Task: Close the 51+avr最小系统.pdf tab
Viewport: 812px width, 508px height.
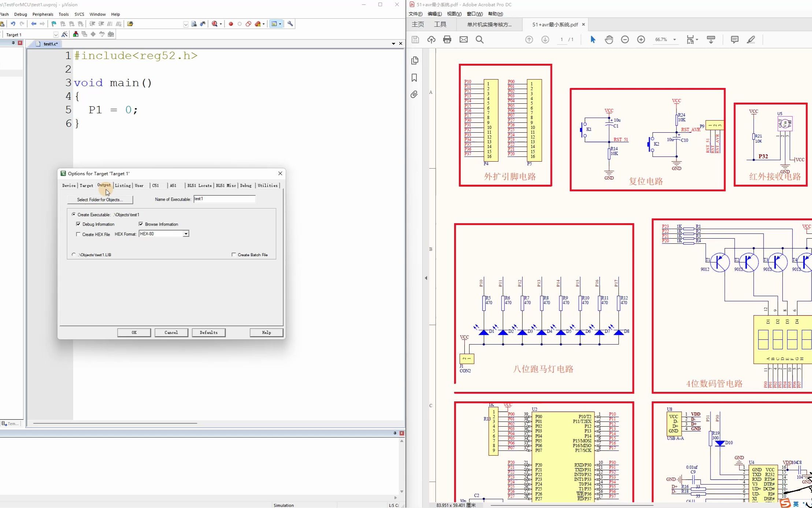Action: (583, 25)
